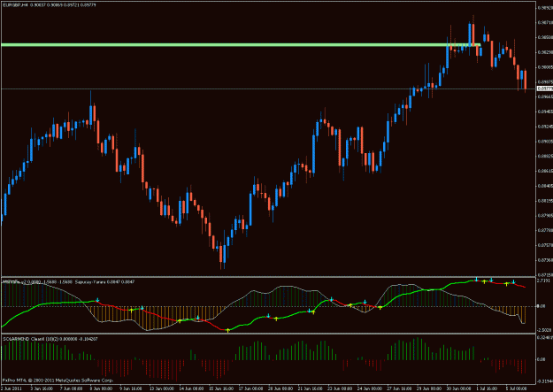The width and height of the screenshot is (553, 392).
Task: Click the '3 Jun 16:00' time axis label
Action: pos(42,388)
